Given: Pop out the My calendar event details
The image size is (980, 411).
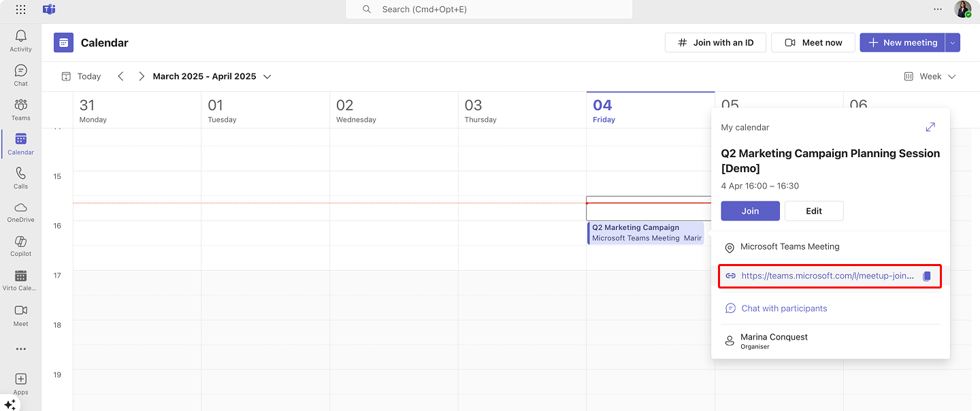Looking at the screenshot, I should 930,127.
